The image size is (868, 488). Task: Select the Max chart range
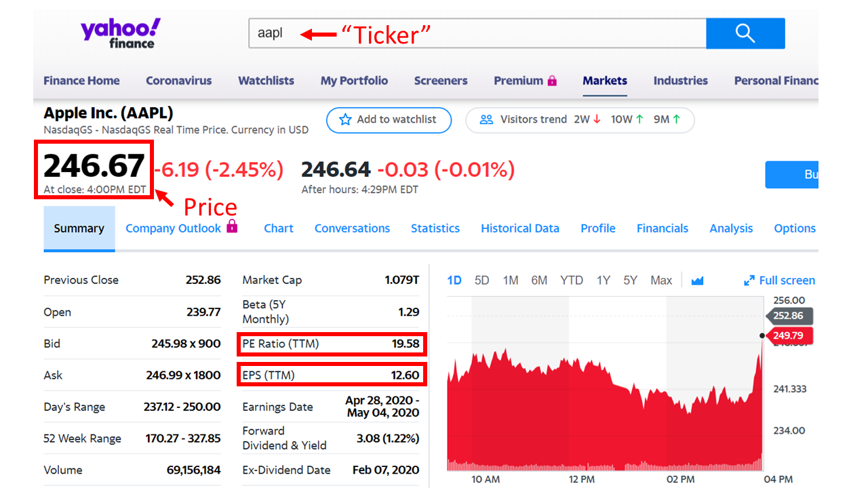pyautogui.click(x=661, y=281)
